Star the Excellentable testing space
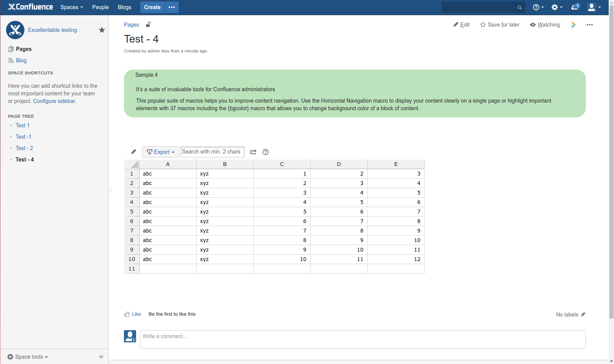 pos(102,30)
